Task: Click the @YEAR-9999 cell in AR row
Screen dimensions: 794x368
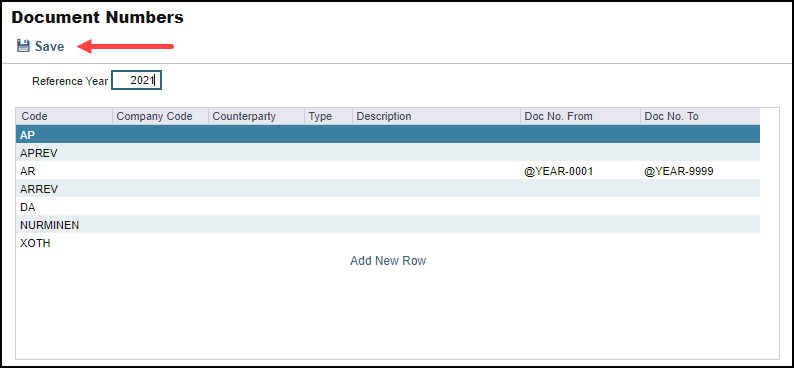Action: click(679, 172)
